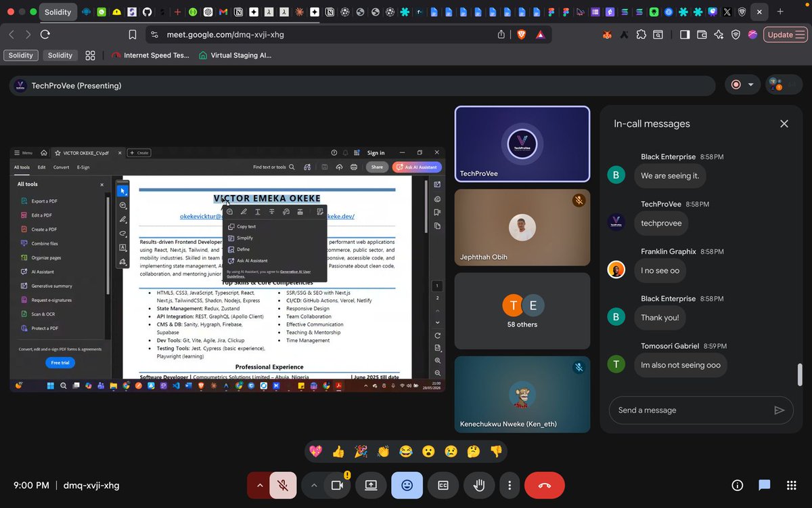The width and height of the screenshot is (812, 508).
Task: Open recording indicator dropdown arrow
Action: point(750,85)
